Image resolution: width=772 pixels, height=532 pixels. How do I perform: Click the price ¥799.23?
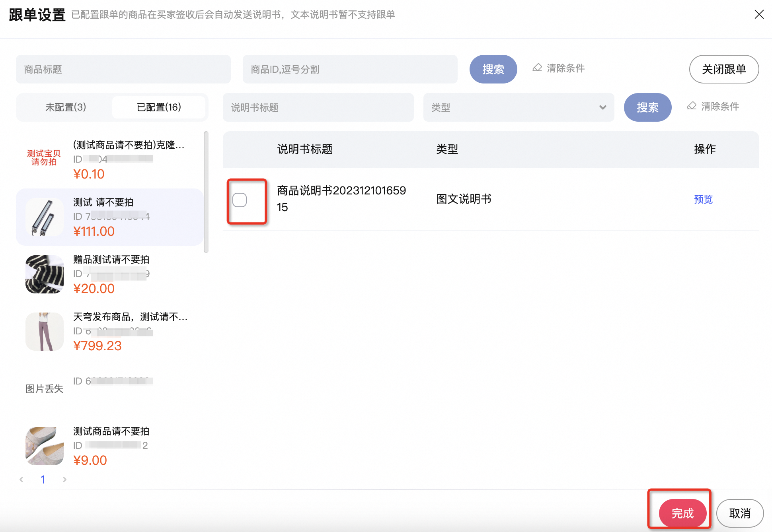97,346
